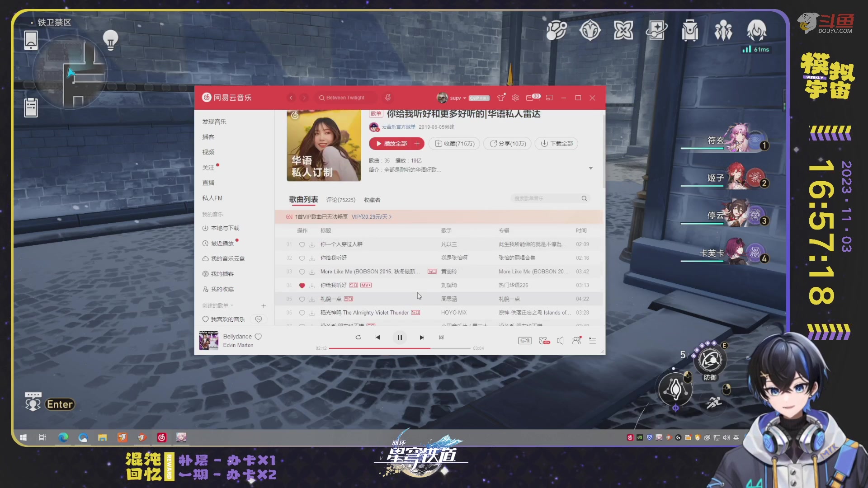Download song 01 你一个人穿过人群
The image size is (868, 488).
coord(312,244)
